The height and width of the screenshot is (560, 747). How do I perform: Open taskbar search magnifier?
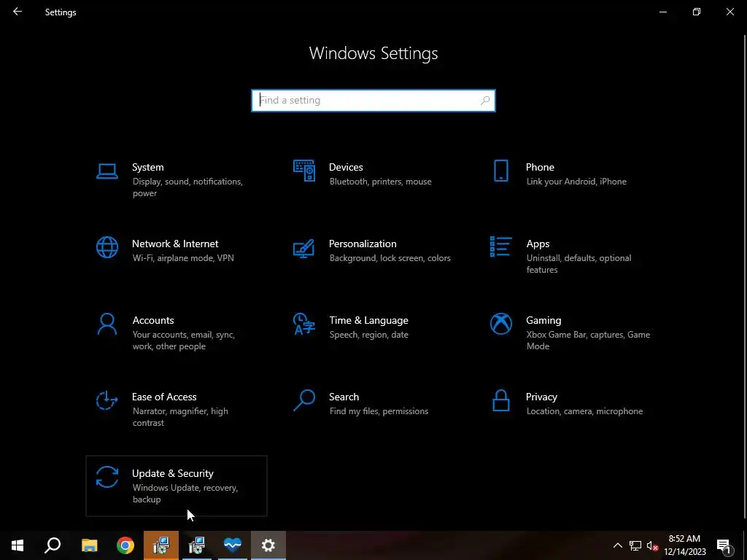(53, 545)
